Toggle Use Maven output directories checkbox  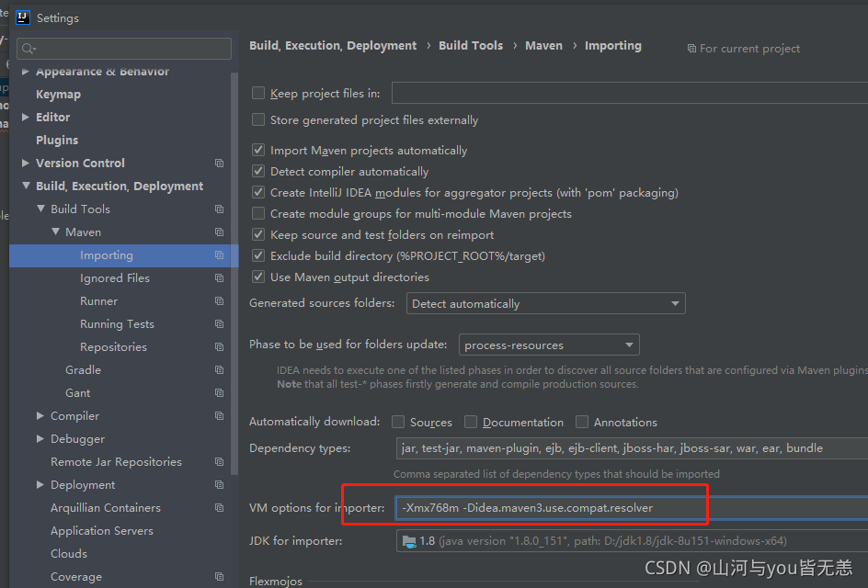point(258,277)
